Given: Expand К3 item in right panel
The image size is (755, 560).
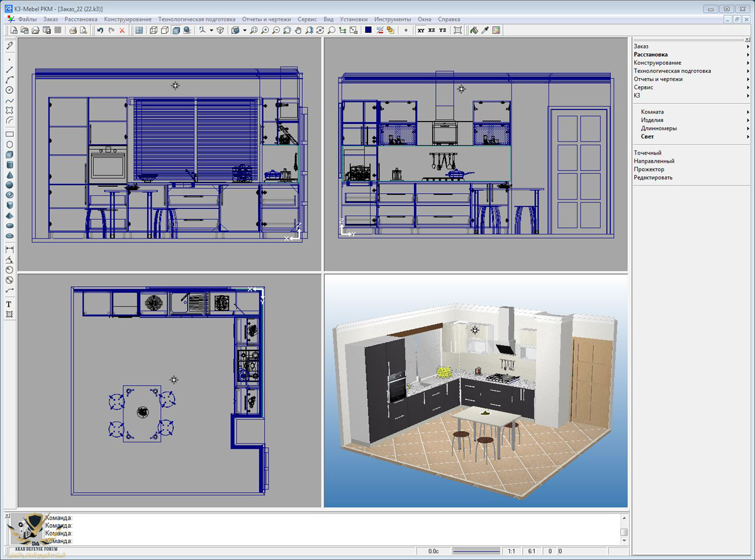Looking at the screenshot, I should 691,96.
